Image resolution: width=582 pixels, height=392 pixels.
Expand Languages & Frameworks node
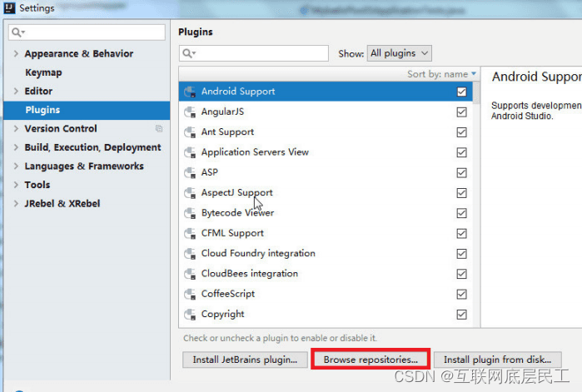[16, 166]
